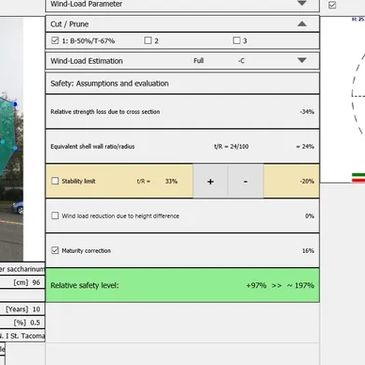365x365 pixels.
Task: Open Safety: Assumptions and evaluation header
Action: tap(182, 83)
